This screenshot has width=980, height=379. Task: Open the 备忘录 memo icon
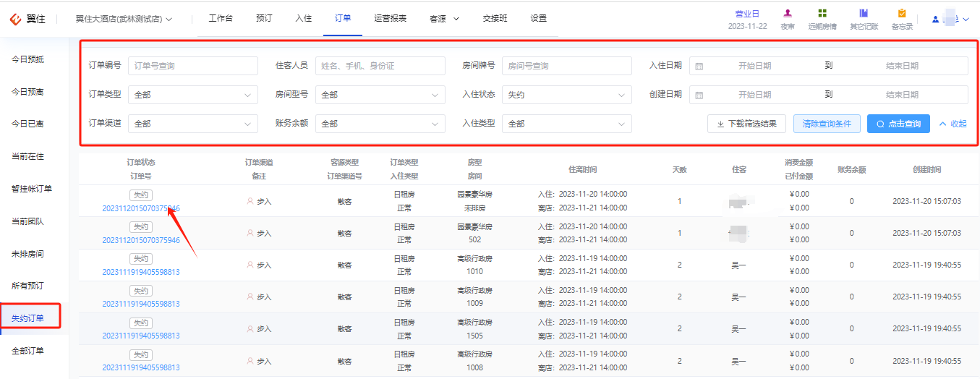902,13
